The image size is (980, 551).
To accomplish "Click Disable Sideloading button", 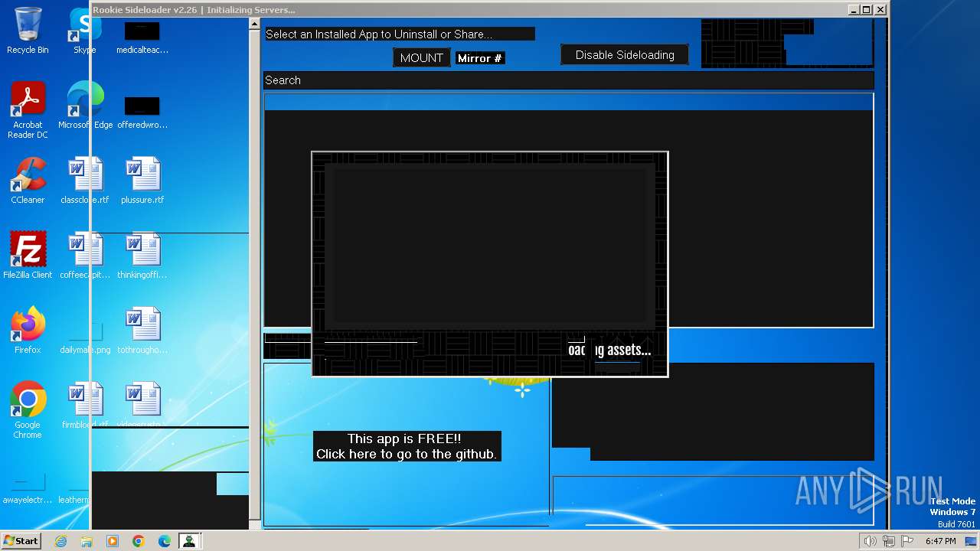I will (x=625, y=55).
